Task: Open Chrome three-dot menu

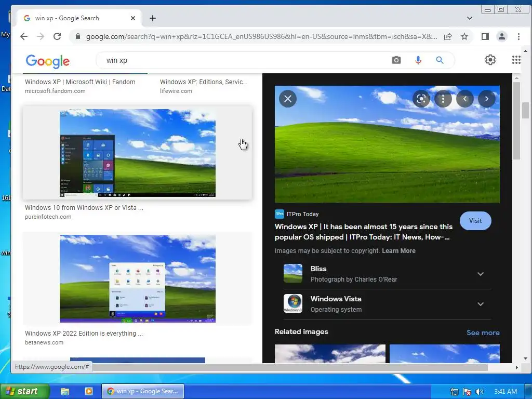Action: (x=518, y=36)
